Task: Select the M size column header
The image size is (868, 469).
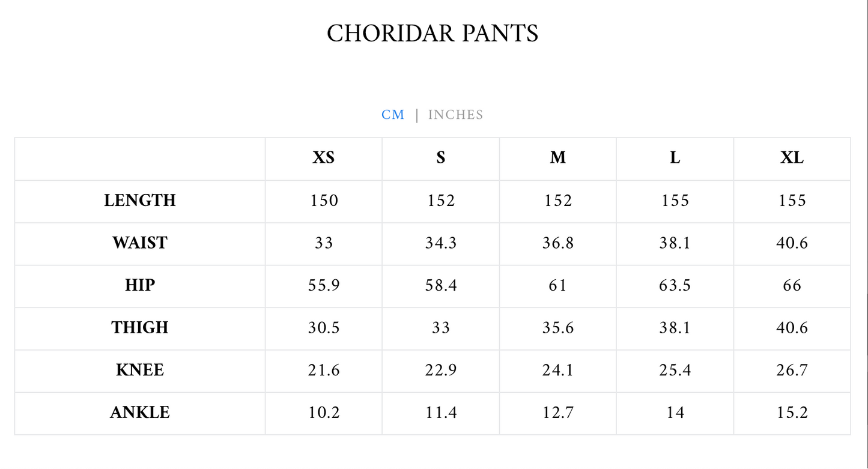Action: pos(557,158)
